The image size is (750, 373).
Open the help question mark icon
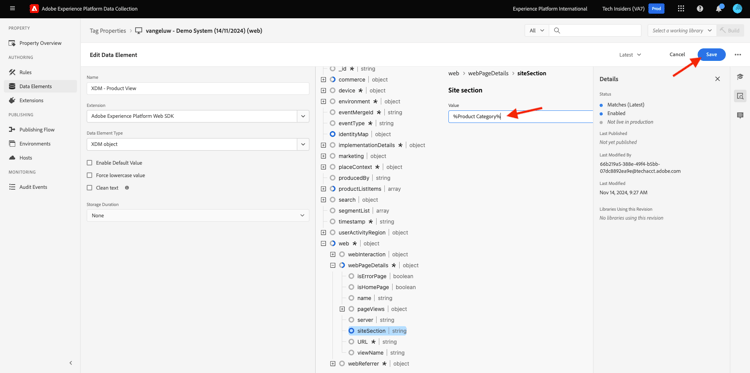700,9
